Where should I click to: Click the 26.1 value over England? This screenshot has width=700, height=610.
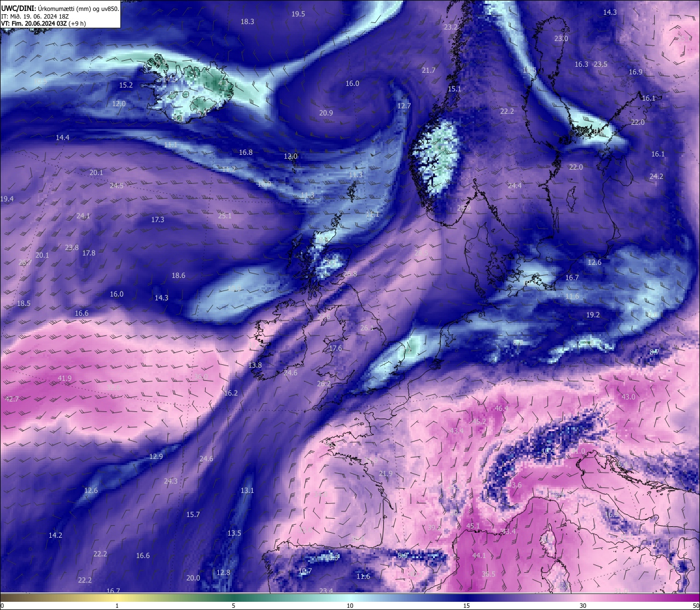pyautogui.click(x=367, y=328)
